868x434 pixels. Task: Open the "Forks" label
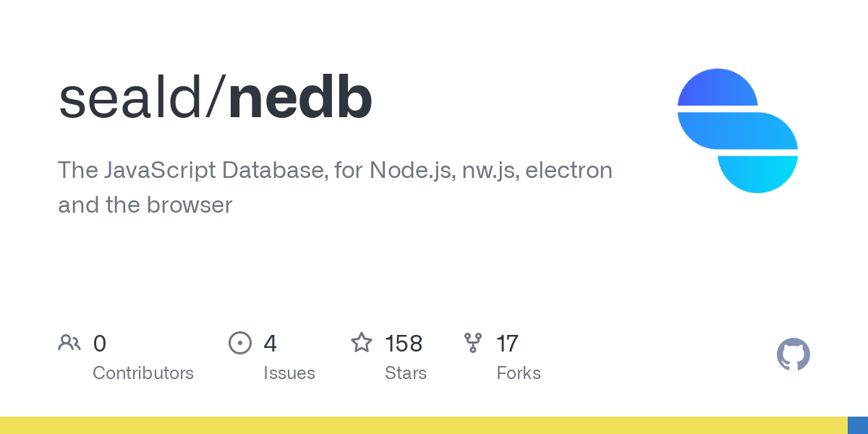tap(519, 373)
